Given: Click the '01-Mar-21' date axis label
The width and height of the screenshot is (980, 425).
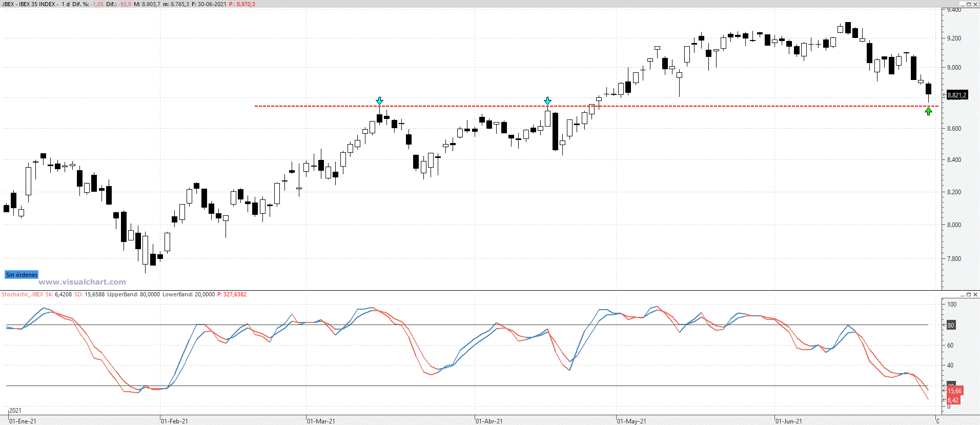Looking at the screenshot, I should [321, 421].
